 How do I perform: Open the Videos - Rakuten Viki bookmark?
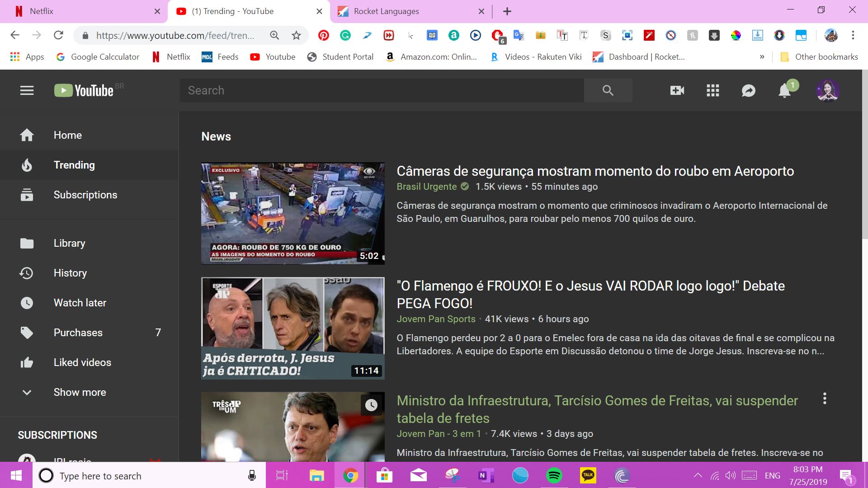point(536,57)
